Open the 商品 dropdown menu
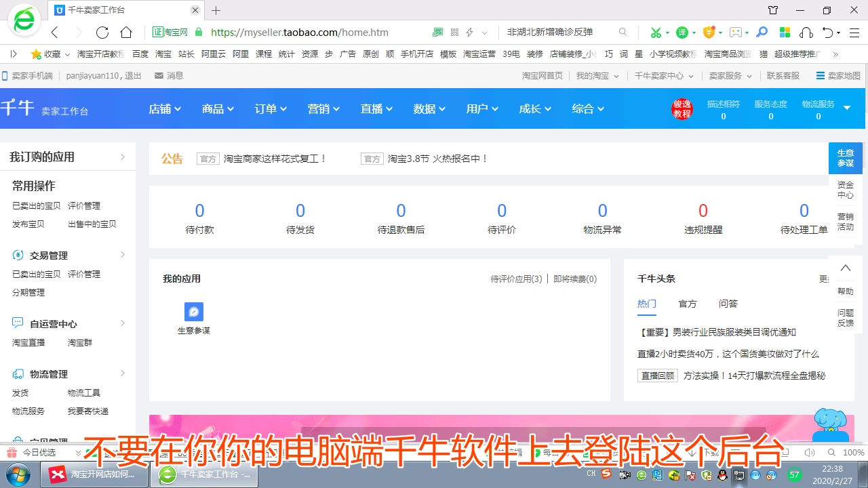 click(x=217, y=108)
